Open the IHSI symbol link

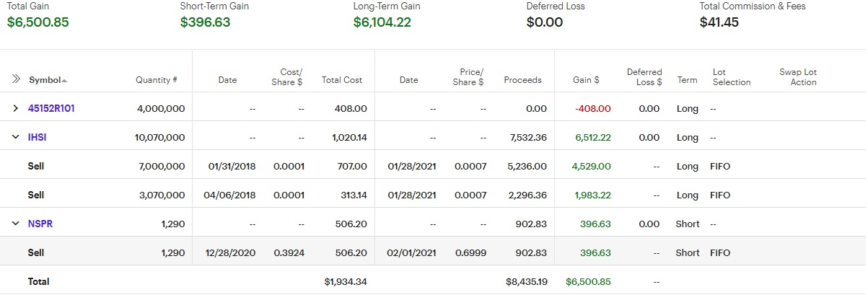click(38, 137)
